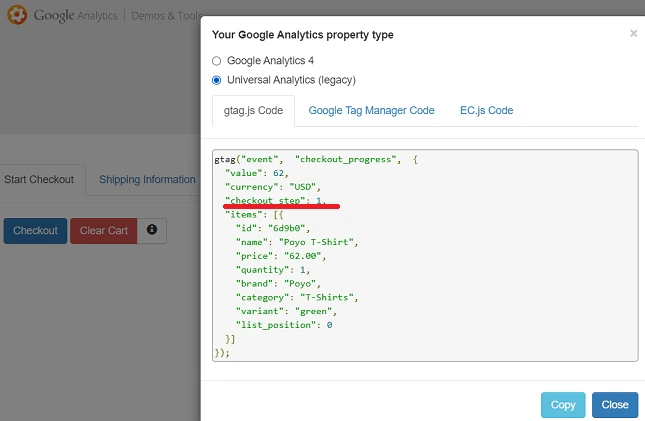Dismiss the dialog with the X icon
Image resolution: width=645 pixels, height=421 pixels.
pos(633,33)
